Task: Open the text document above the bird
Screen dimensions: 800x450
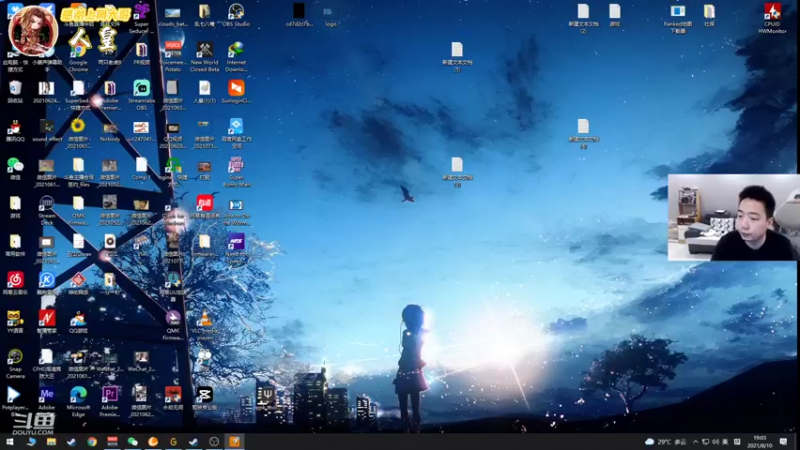Action: (457, 172)
